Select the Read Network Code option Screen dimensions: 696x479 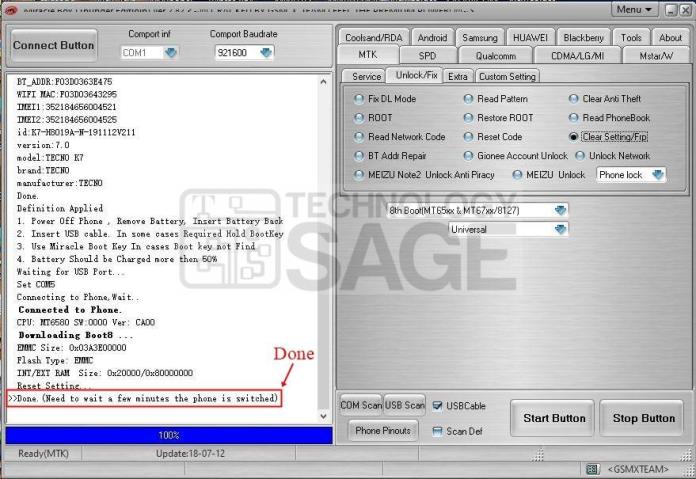359,137
